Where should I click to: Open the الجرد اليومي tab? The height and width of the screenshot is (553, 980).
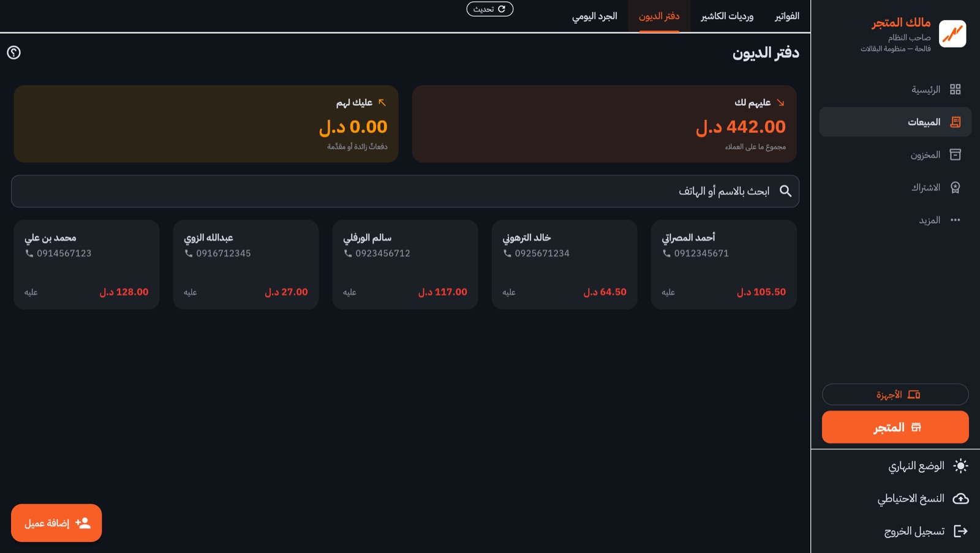tap(595, 16)
